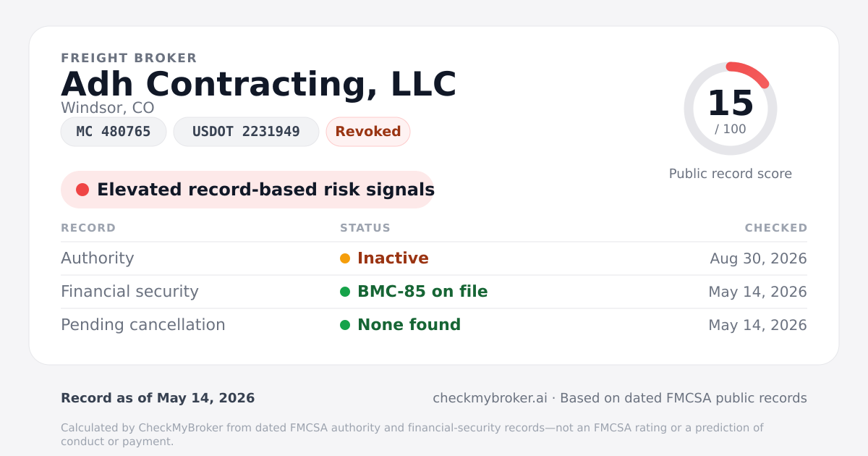Open the checkmybroker.ai link
Viewport: 868px width, 456px height.
[x=490, y=398]
